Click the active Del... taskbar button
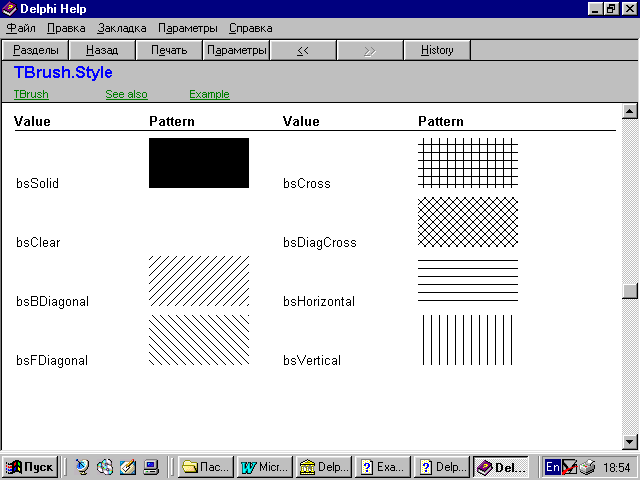The image size is (640, 480). (500, 467)
